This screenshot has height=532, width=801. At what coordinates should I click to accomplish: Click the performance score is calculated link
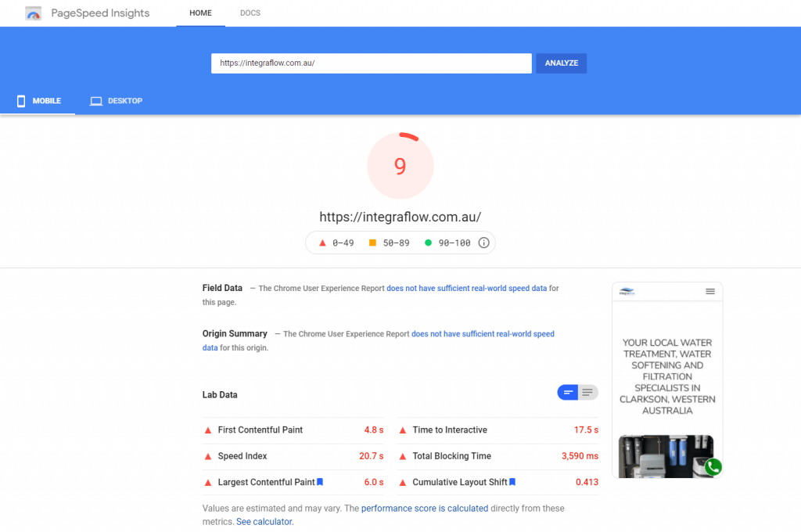click(422, 508)
